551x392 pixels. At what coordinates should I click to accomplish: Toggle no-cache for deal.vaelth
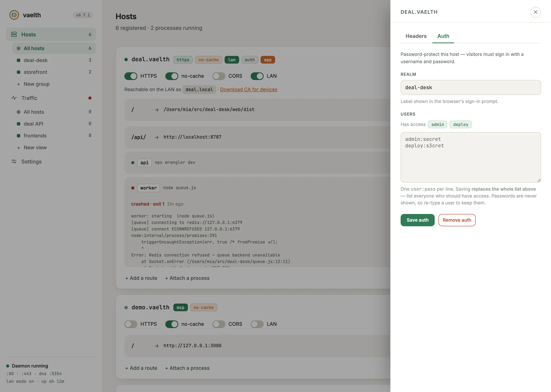click(172, 76)
